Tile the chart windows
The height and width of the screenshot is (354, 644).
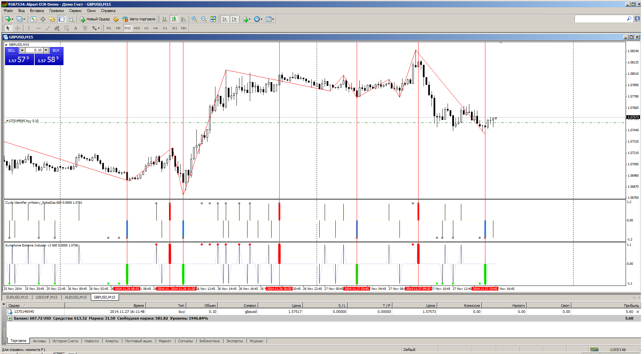pyautogui.click(x=213, y=19)
